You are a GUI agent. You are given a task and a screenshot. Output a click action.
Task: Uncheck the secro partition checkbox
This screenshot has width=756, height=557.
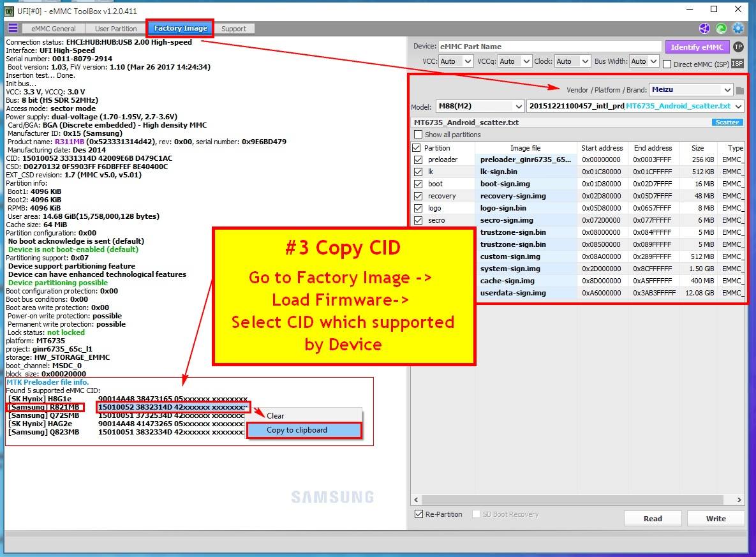pos(418,220)
